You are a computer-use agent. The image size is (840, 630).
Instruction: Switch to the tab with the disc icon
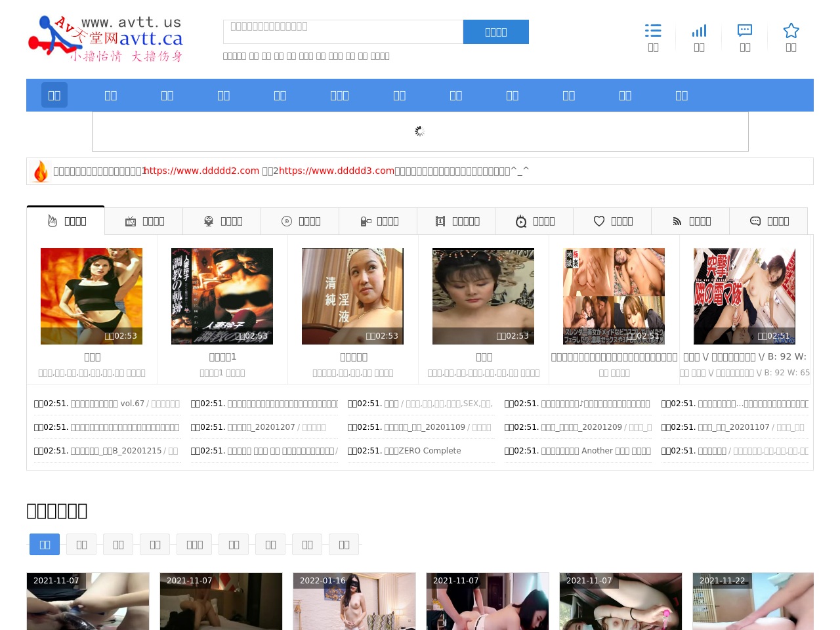point(300,221)
